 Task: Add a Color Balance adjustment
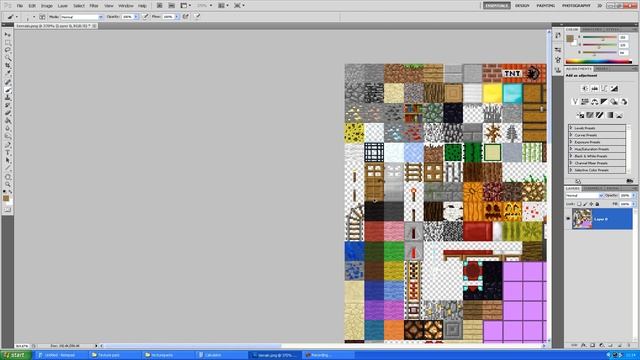[594, 102]
